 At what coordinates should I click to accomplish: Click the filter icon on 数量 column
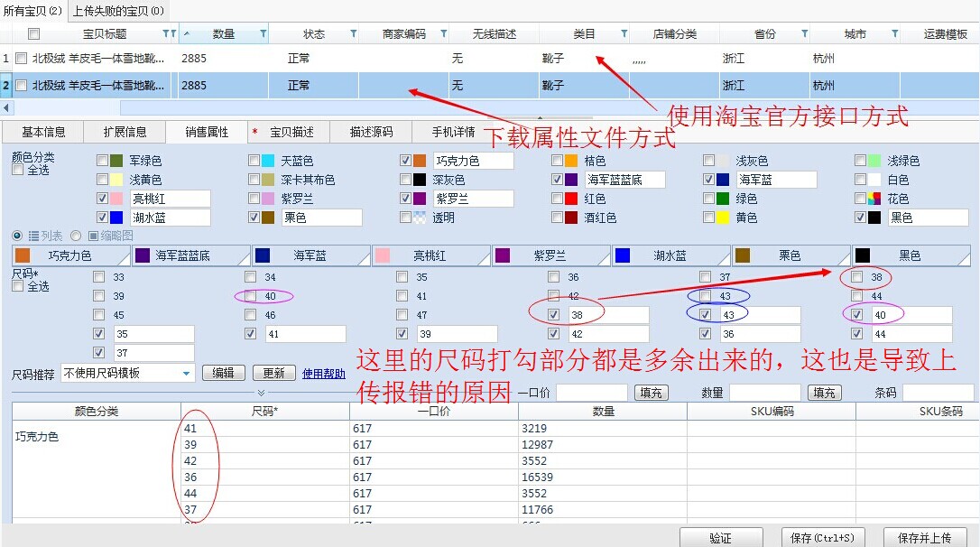click(x=263, y=34)
